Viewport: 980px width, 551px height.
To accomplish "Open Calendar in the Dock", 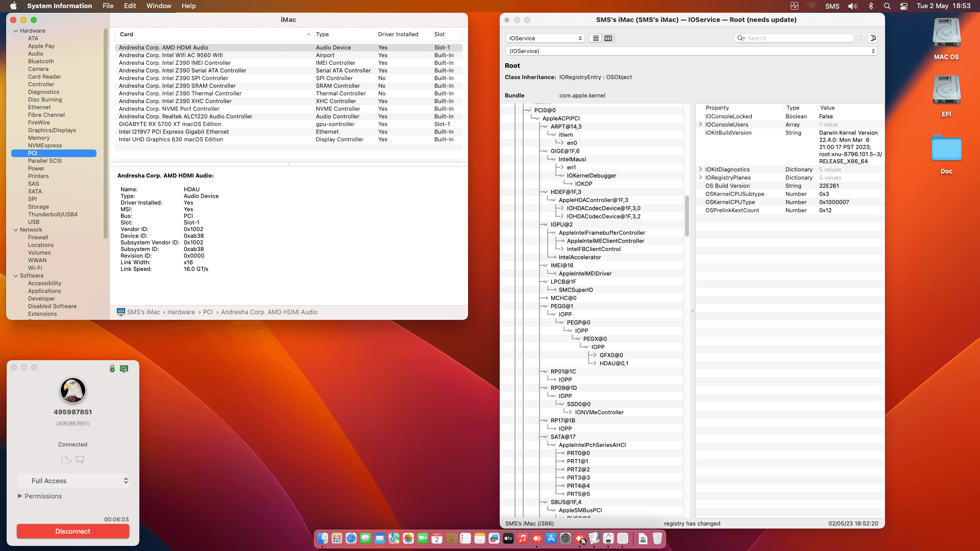I will (x=437, y=538).
